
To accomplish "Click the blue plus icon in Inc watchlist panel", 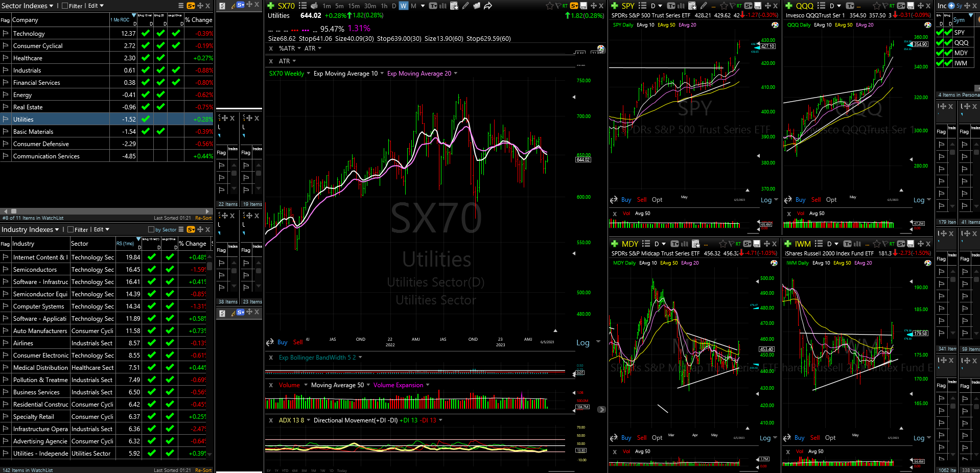I will click(951, 6).
